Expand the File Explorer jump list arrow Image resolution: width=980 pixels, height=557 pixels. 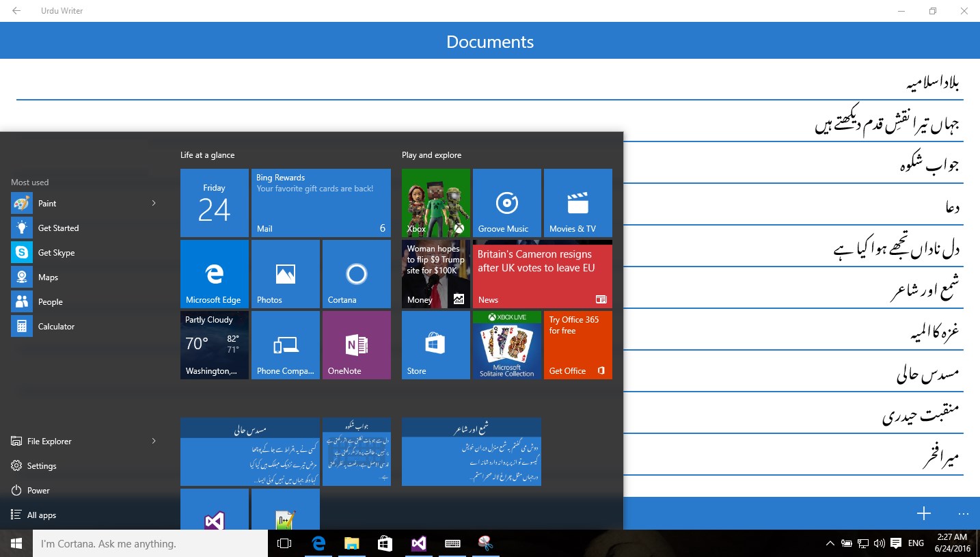click(154, 441)
